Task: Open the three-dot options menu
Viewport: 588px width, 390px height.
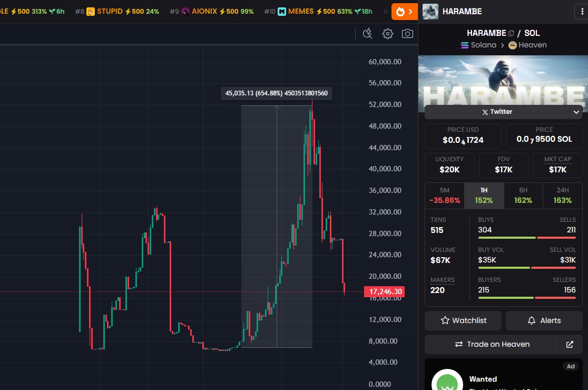Action: pos(582,12)
